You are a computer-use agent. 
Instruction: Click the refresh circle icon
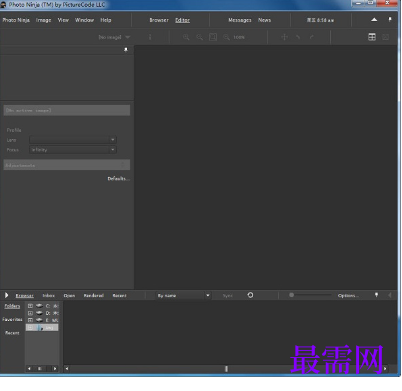click(x=250, y=295)
